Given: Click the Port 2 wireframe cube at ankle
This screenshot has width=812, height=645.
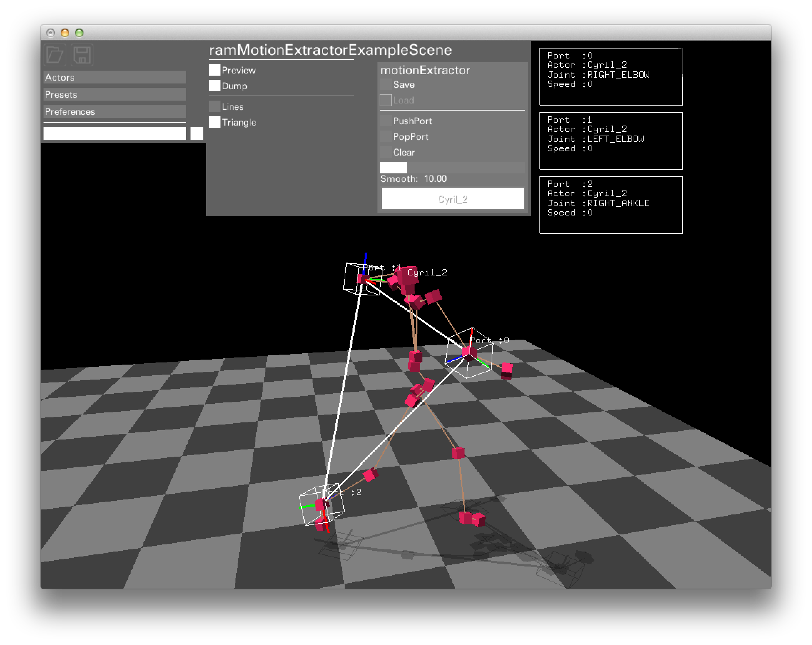Looking at the screenshot, I should point(321,504).
